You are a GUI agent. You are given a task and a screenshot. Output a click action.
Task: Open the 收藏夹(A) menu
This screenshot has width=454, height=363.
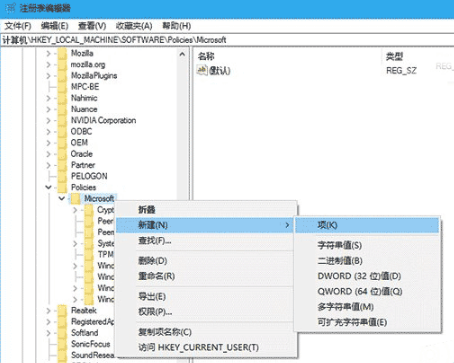pyautogui.click(x=134, y=26)
